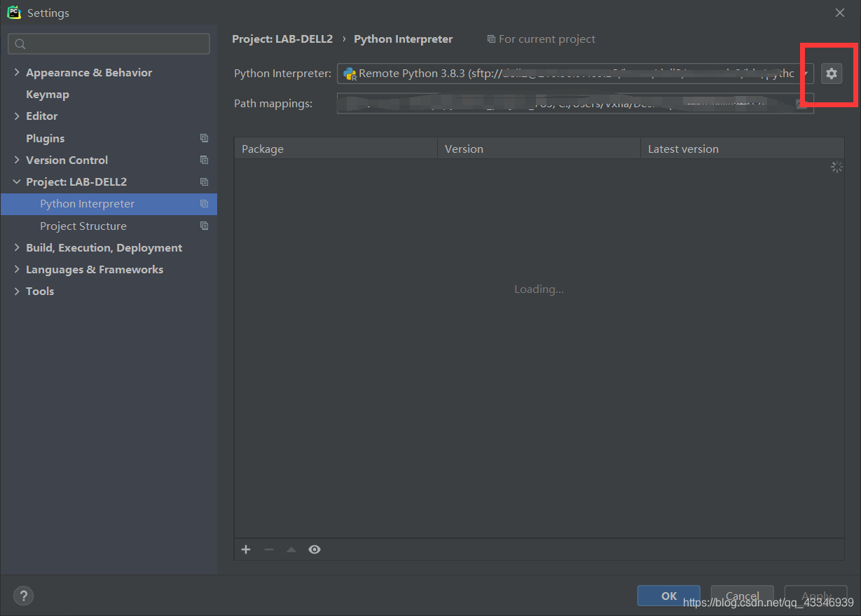Open the interpreter gear settings menu

tap(831, 73)
